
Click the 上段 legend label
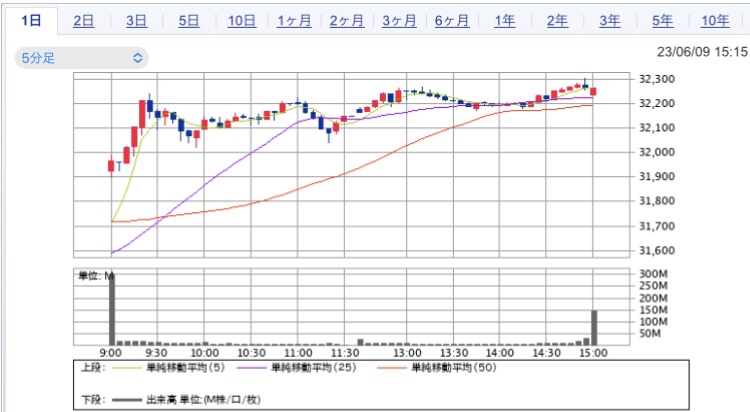pyautogui.click(x=93, y=367)
